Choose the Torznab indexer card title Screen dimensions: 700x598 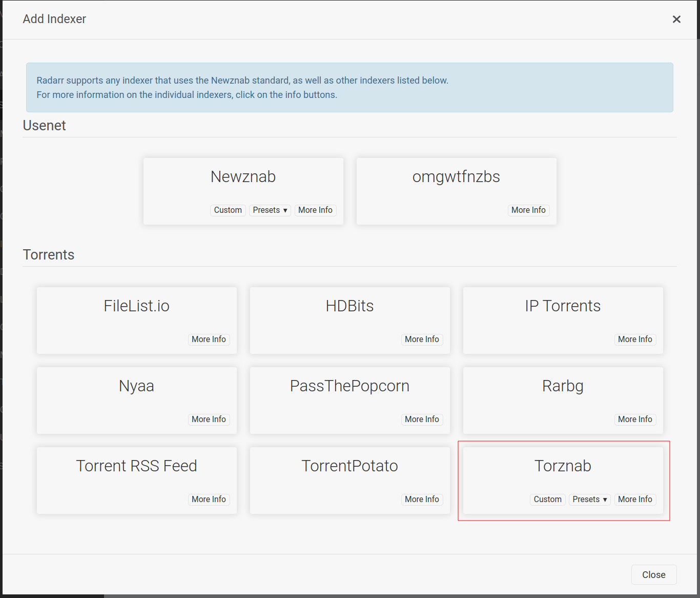click(563, 466)
